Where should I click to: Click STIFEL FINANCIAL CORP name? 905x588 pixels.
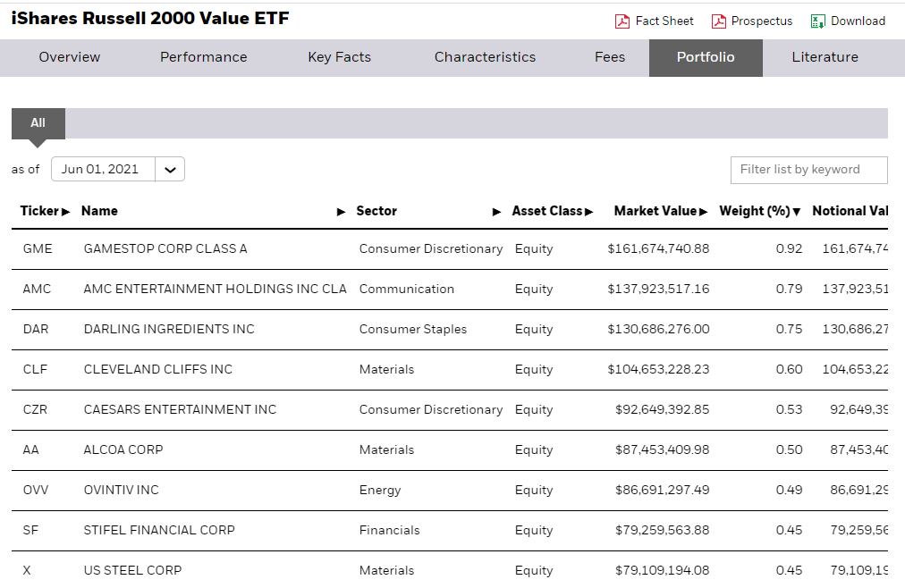[x=159, y=530]
